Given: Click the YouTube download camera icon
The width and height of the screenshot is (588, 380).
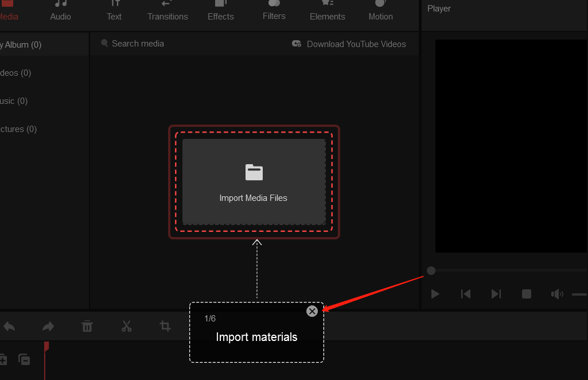Looking at the screenshot, I should [297, 44].
